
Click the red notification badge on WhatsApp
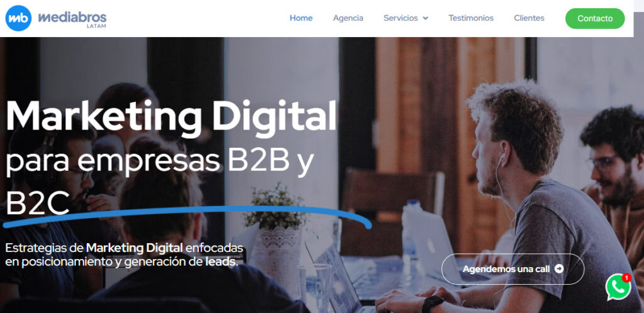pyautogui.click(x=626, y=278)
